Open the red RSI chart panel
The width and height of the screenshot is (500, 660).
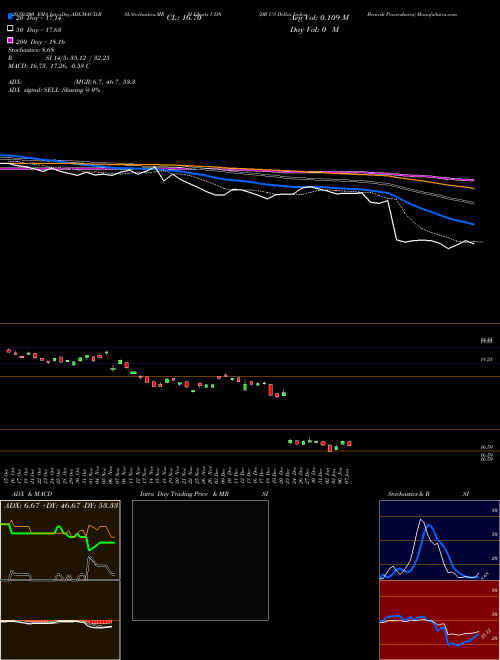click(x=439, y=620)
